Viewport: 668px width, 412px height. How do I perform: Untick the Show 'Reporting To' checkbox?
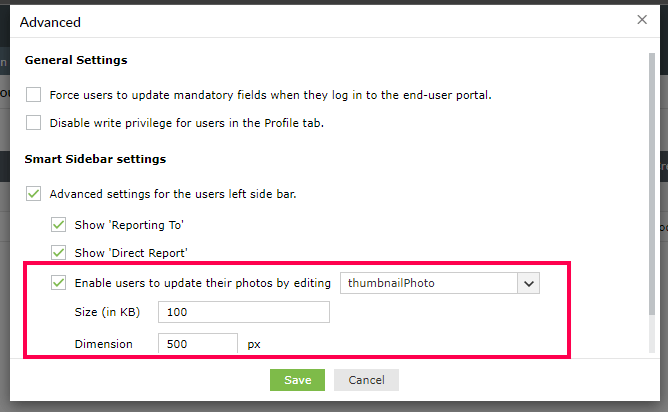tap(59, 225)
